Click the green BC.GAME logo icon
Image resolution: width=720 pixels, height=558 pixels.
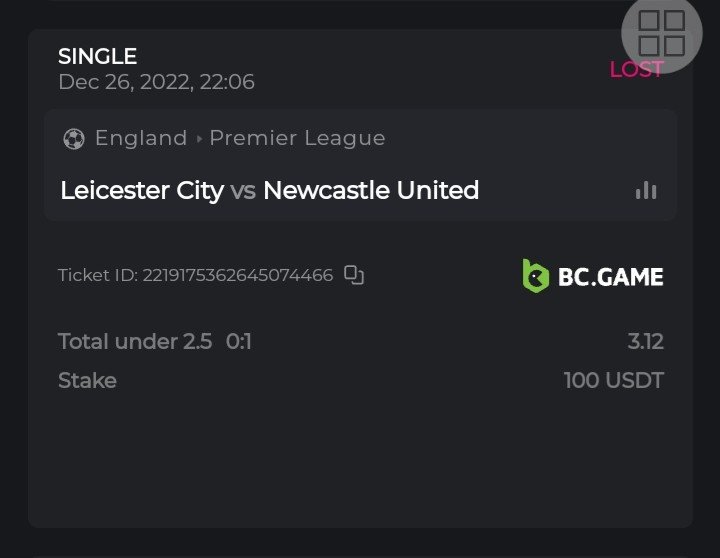pos(536,276)
